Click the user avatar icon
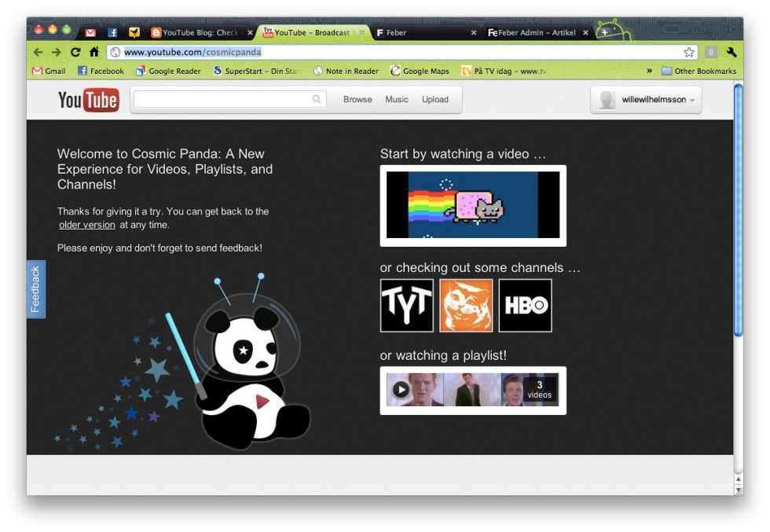Screen dimensions: 770x532 tap(607, 100)
